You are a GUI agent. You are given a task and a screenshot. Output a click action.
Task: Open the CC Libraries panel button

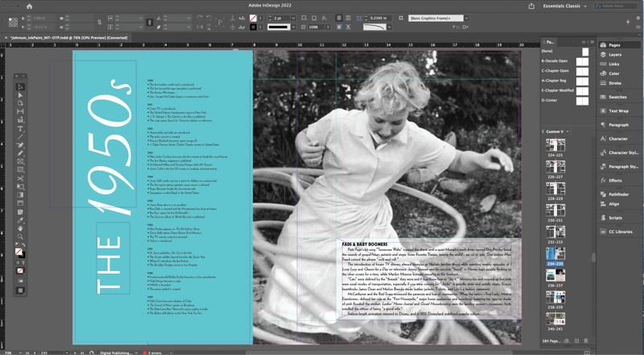point(618,232)
